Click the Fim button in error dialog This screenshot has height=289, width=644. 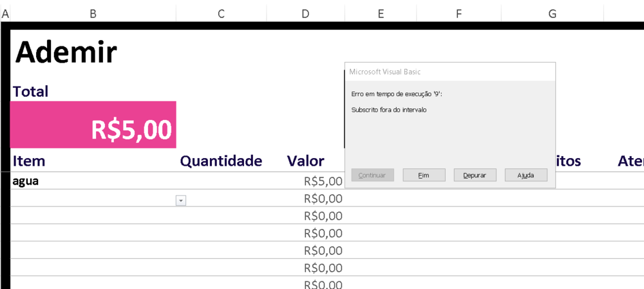(424, 175)
